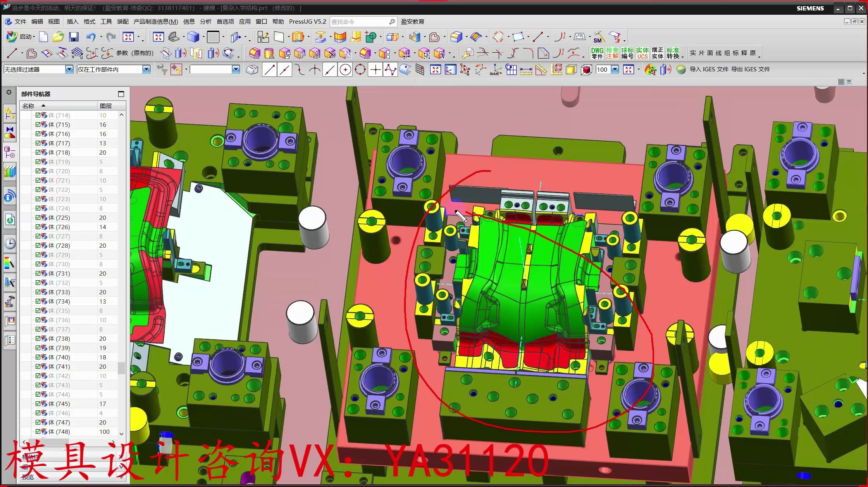The image size is (868, 487).
Task: Open the 无选择过滤器 dropdown
Action: 69,69
